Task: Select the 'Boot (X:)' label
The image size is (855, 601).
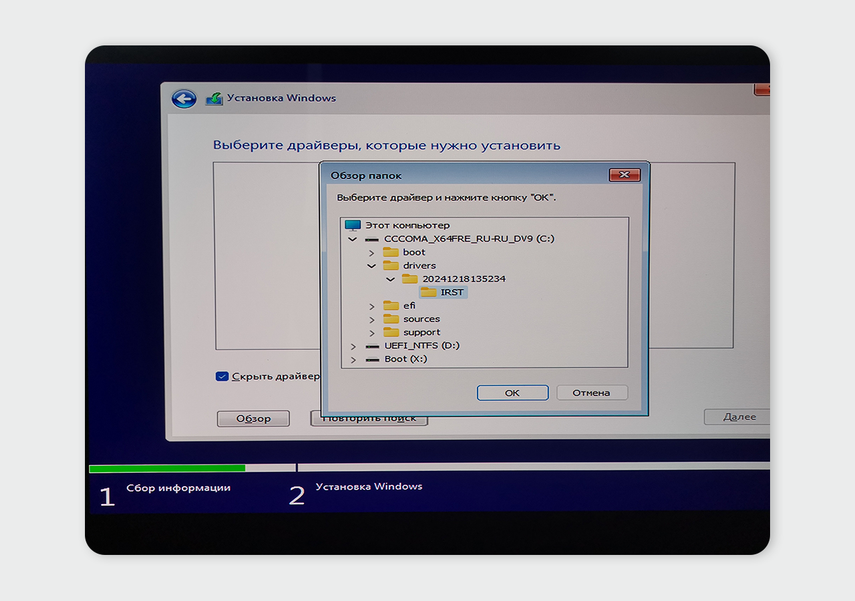Action: point(406,359)
